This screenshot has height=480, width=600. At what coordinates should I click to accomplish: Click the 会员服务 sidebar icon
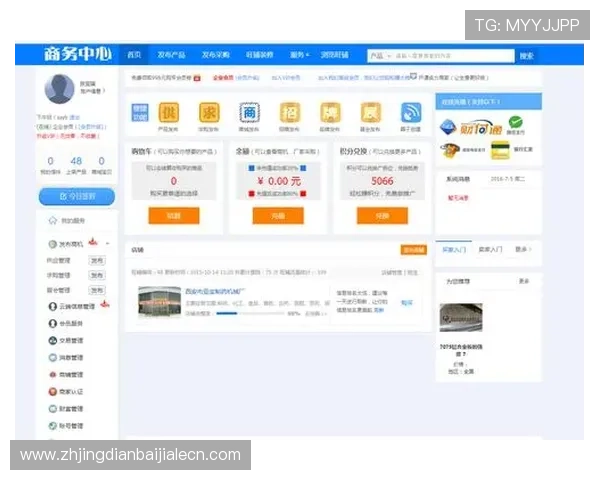[52, 323]
